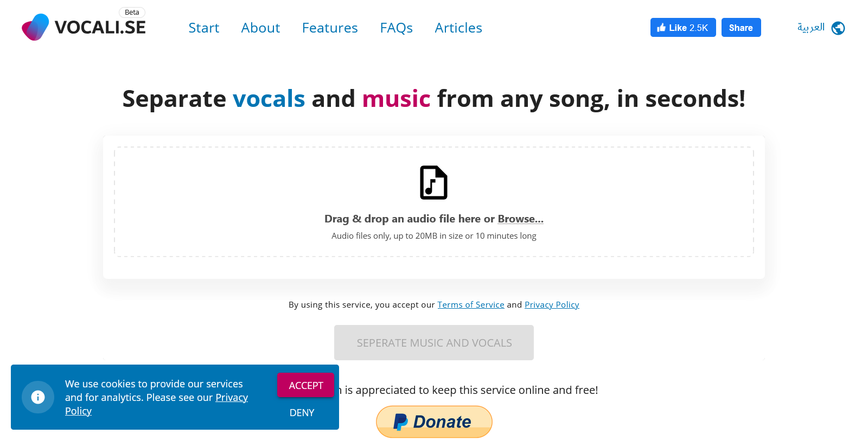Viewport: 868px width, 440px height.
Task: Click the music file upload icon
Action: click(x=434, y=182)
